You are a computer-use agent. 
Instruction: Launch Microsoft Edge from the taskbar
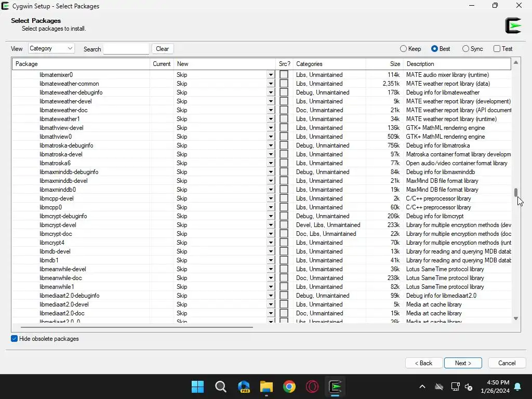(244, 387)
